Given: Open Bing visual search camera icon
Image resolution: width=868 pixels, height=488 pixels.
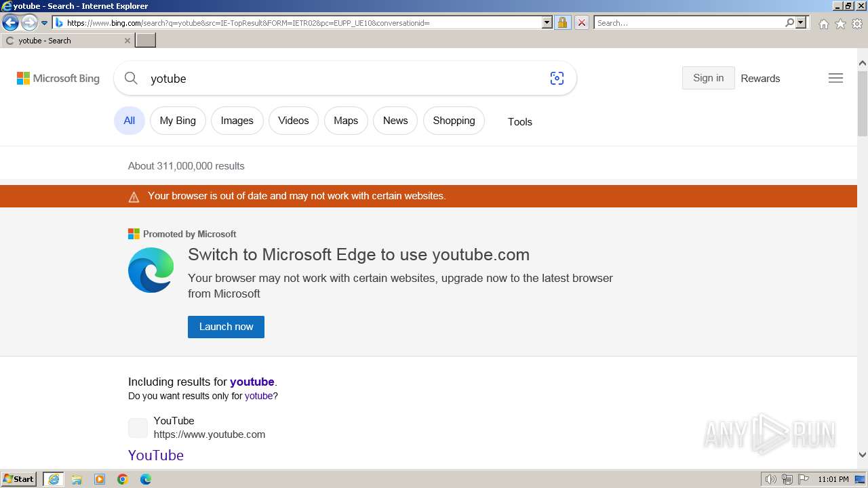Looking at the screenshot, I should point(557,79).
